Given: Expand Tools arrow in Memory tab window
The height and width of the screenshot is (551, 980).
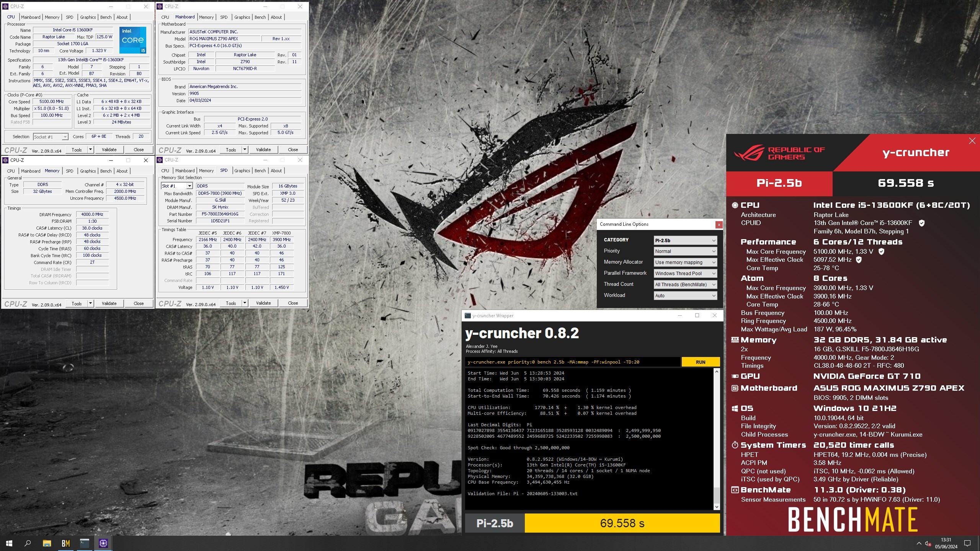Looking at the screenshot, I should pyautogui.click(x=91, y=303).
